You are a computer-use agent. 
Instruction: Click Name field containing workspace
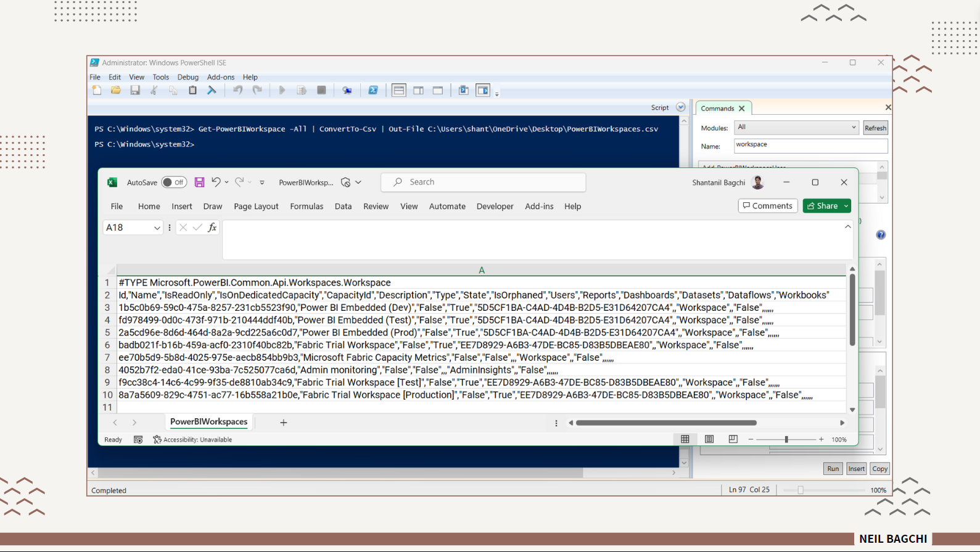click(x=810, y=146)
